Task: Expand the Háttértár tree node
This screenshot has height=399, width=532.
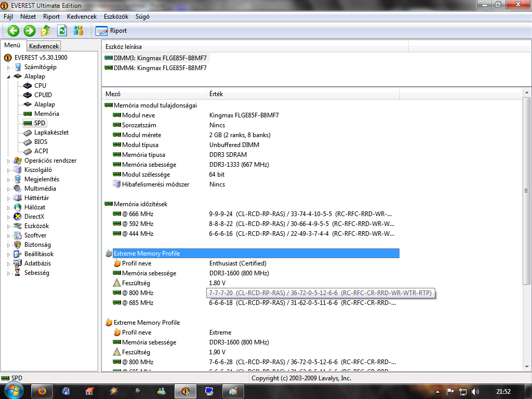Action: [8, 198]
